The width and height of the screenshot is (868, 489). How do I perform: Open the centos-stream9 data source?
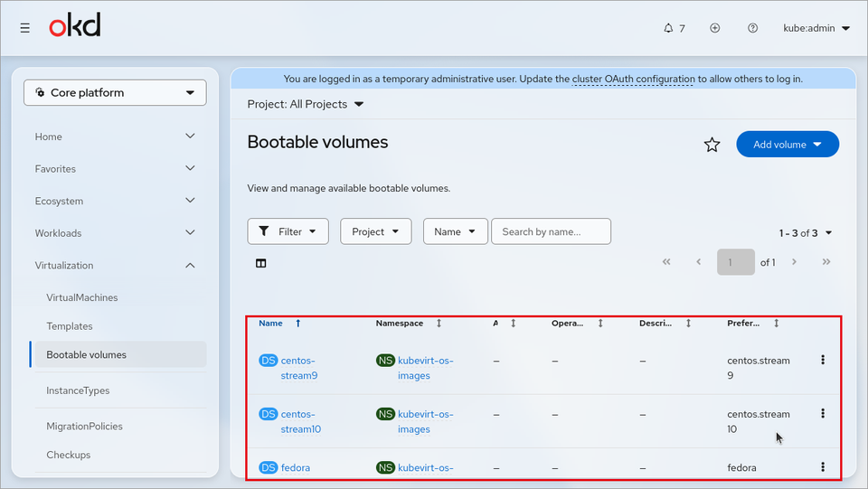299,368
